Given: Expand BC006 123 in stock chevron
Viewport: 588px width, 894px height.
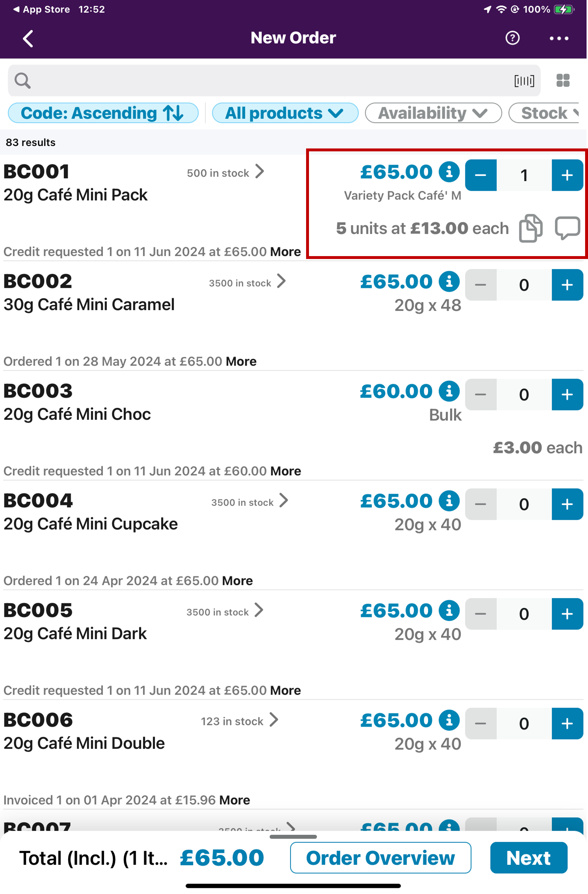Looking at the screenshot, I should pyautogui.click(x=274, y=720).
